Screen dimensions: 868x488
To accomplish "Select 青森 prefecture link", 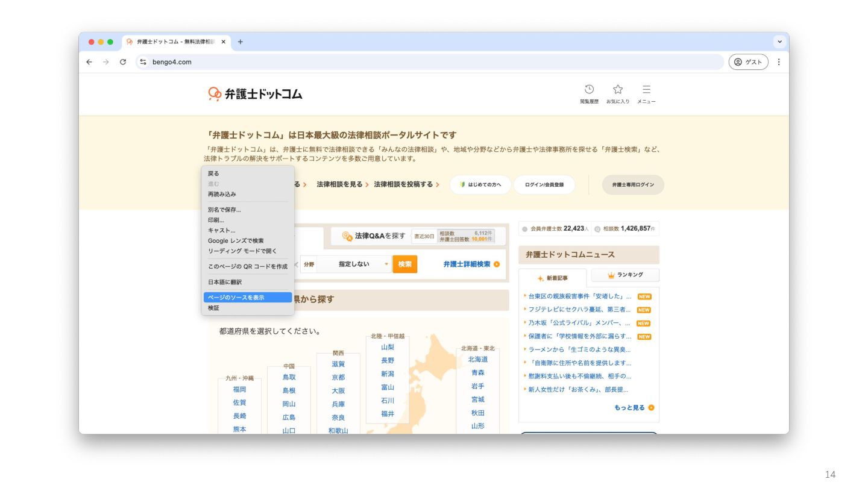I will pos(478,373).
